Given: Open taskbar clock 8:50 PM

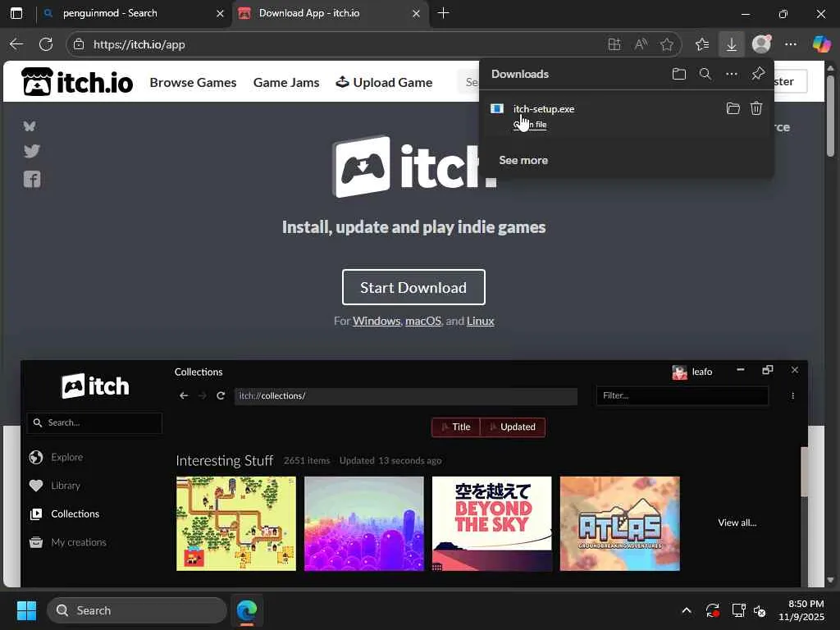Looking at the screenshot, I should (x=801, y=610).
